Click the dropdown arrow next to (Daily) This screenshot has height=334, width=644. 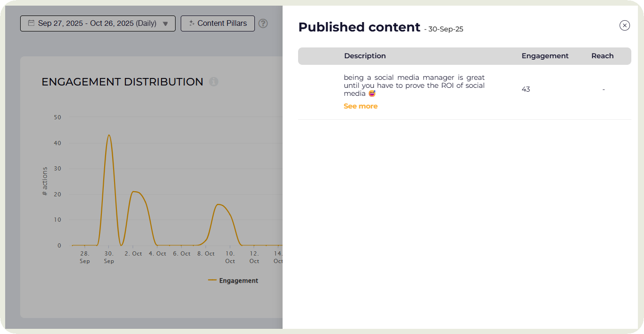[165, 23]
